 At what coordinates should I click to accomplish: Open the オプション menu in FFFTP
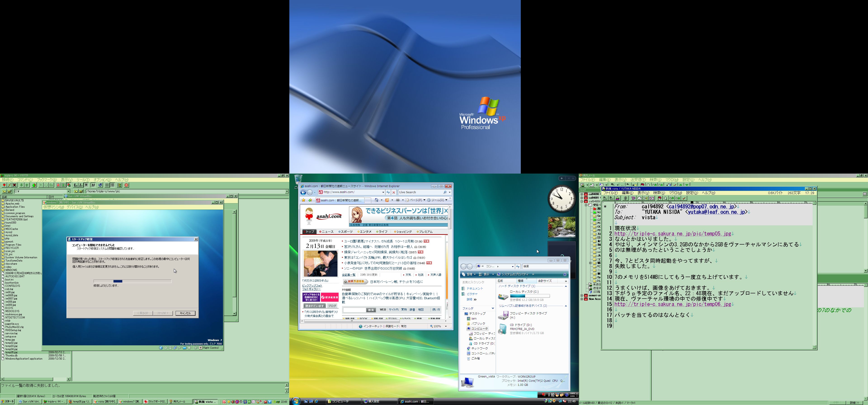[x=102, y=180]
